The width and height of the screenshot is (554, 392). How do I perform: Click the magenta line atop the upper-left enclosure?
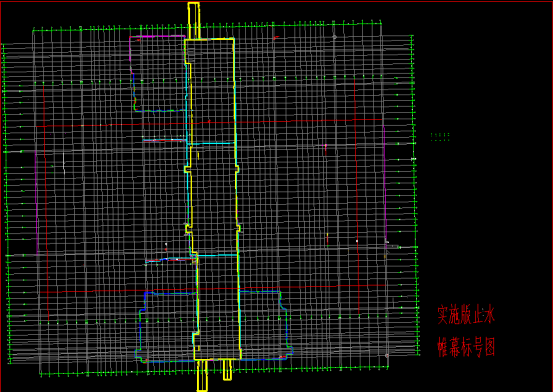157,36
